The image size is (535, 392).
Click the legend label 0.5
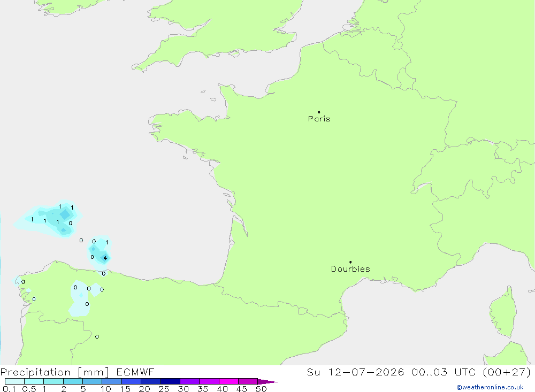click(29, 389)
